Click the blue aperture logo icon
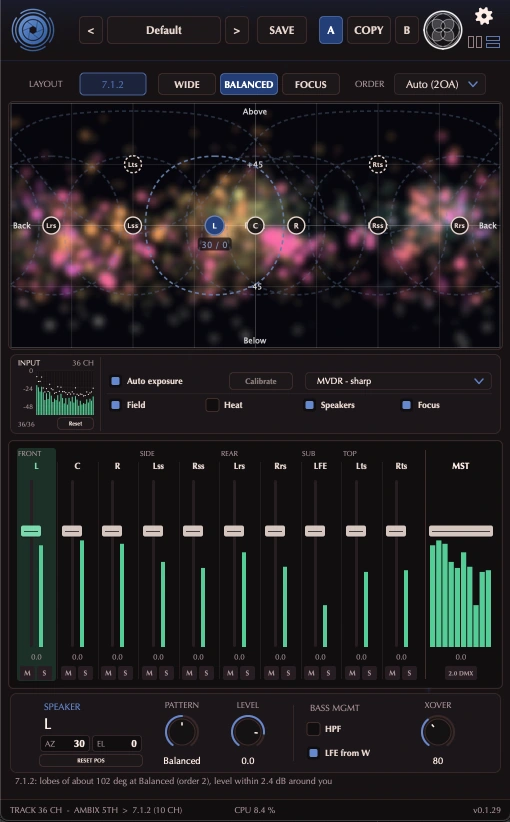Image resolution: width=510 pixels, height=822 pixels. [x=33, y=30]
